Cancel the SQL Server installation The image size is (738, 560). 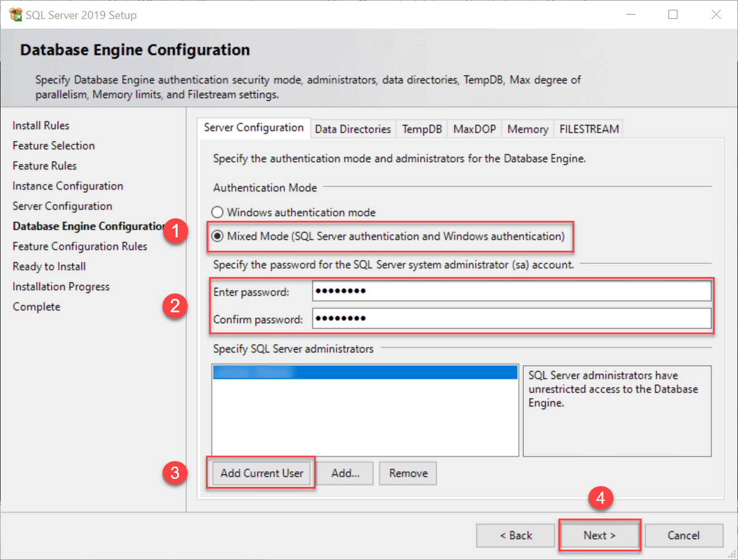click(684, 535)
